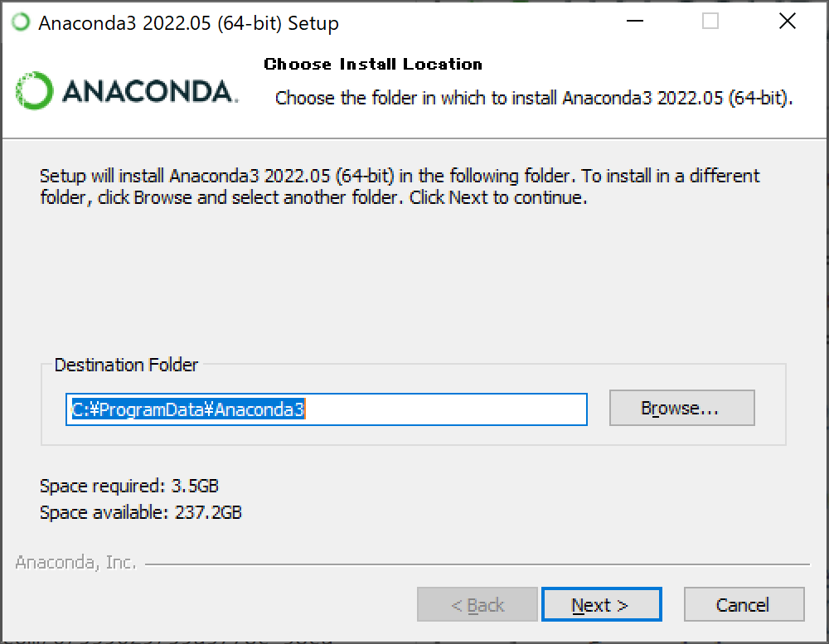Minimize the Anaconda3 Setup window

(x=635, y=22)
